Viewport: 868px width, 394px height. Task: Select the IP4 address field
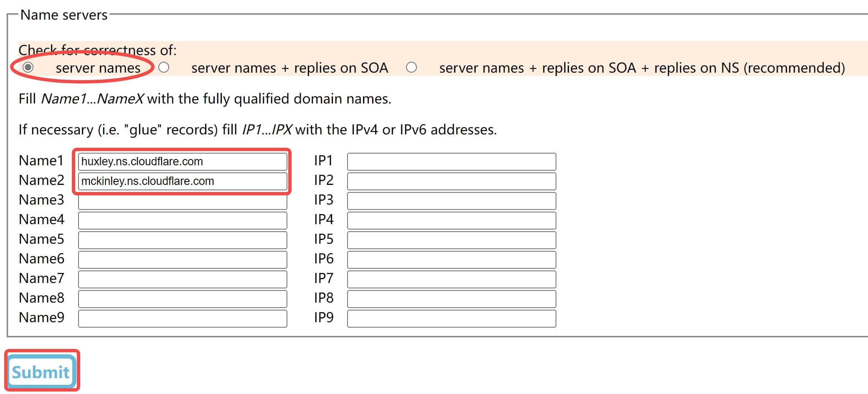click(451, 220)
